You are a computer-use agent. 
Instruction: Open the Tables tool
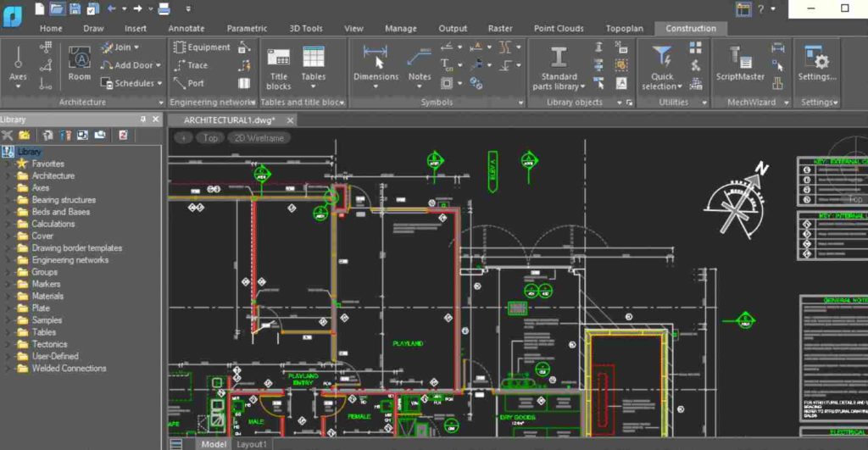tap(314, 67)
